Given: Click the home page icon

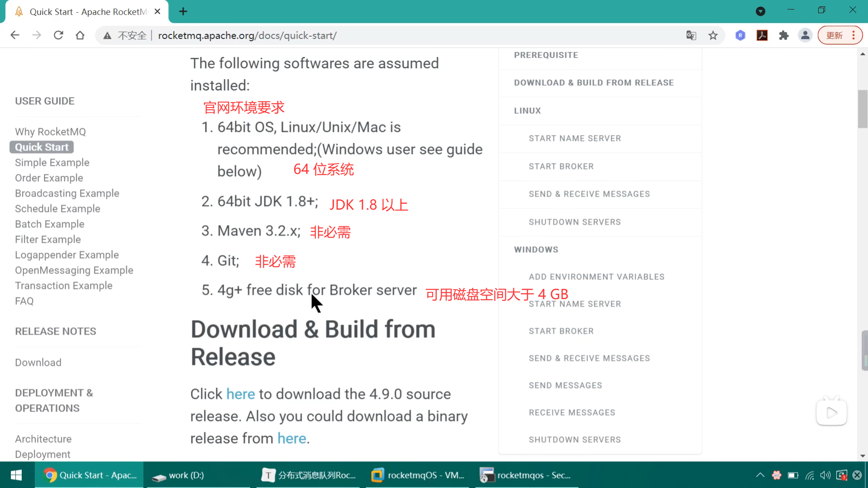Looking at the screenshot, I should pyautogui.click(x=80, y=35).
